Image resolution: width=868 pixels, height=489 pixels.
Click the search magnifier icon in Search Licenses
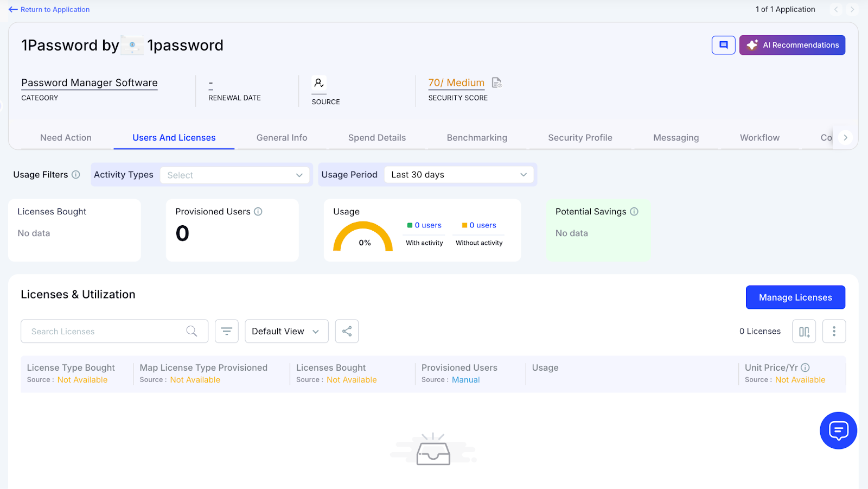click(x=192, y=331)
